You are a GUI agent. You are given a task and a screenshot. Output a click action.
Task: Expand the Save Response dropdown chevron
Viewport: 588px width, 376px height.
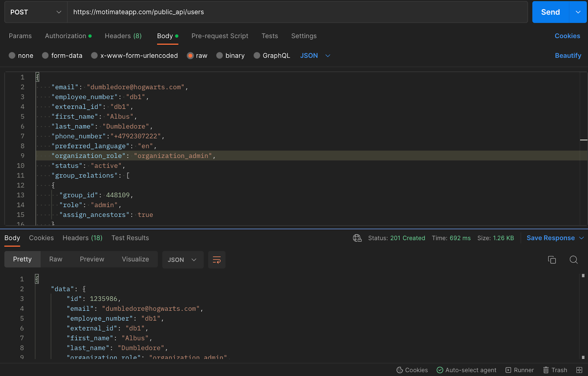581,238
